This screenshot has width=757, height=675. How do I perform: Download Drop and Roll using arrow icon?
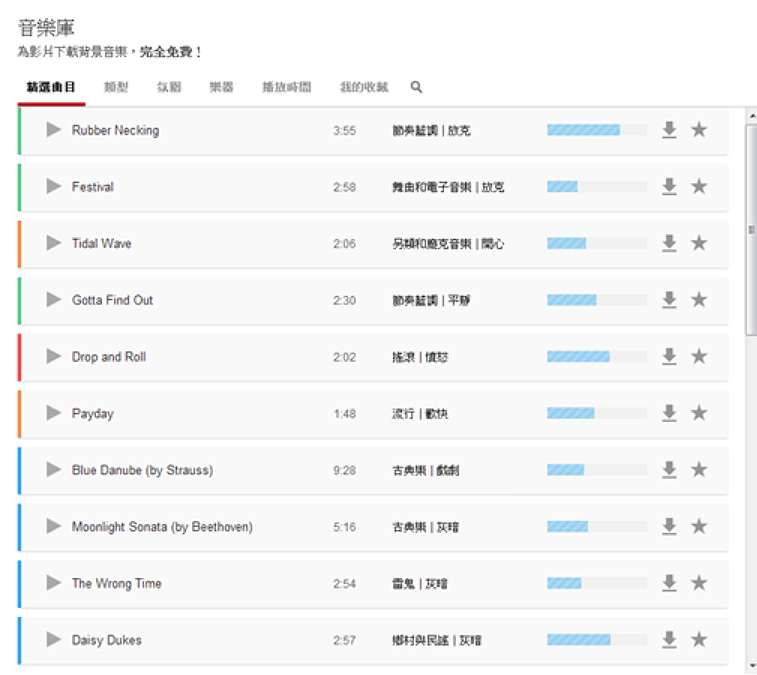click(x=669, y=357)
